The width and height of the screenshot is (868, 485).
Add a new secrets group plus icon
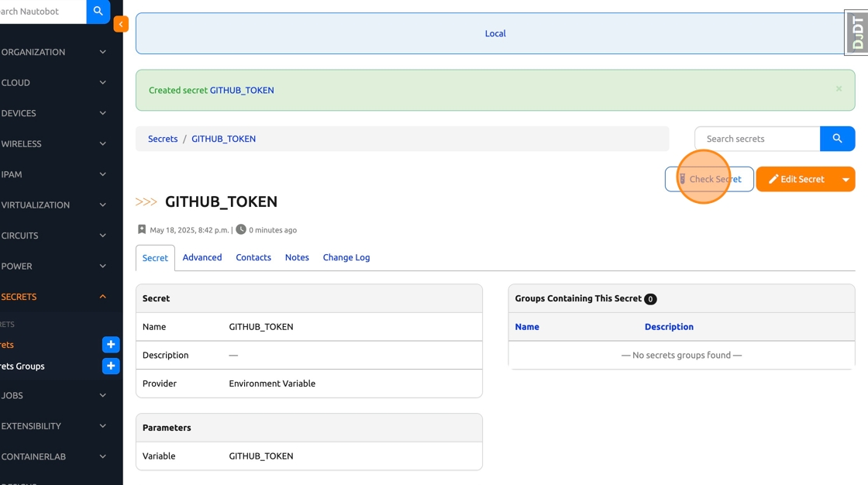tap(111, 366)
